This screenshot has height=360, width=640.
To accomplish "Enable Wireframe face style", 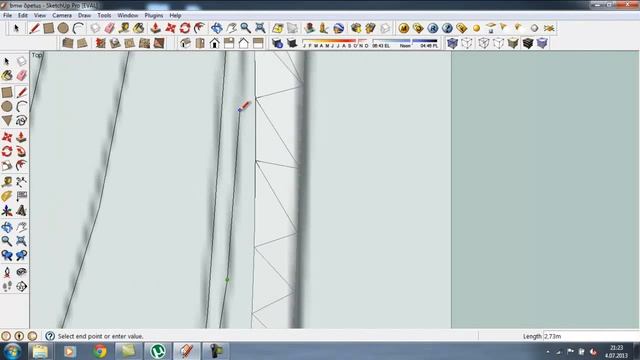I will coord(484,43).
